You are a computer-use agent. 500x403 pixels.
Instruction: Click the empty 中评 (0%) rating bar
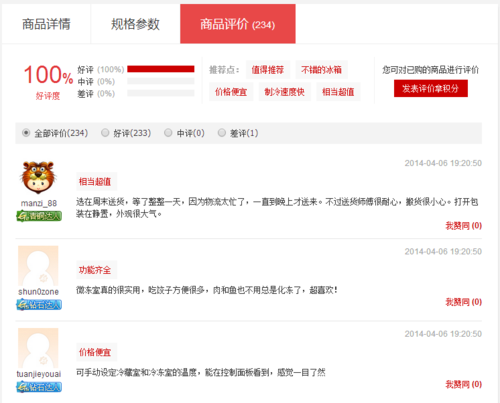click(161, 81)
